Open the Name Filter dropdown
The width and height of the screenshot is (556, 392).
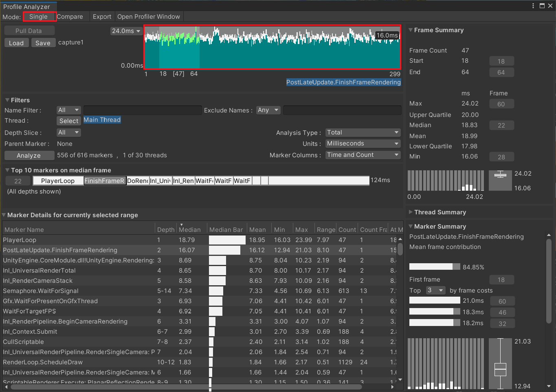68,110
